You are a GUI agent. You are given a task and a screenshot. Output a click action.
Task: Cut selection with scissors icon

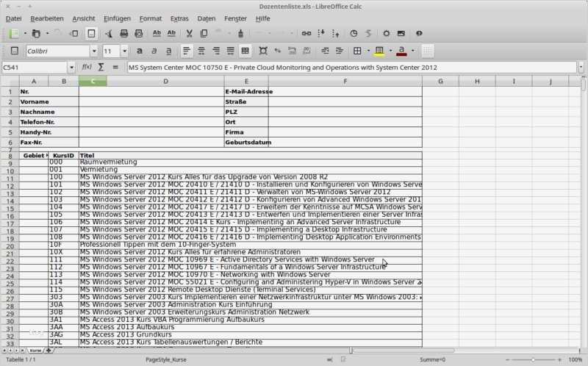tap(190, 34)
